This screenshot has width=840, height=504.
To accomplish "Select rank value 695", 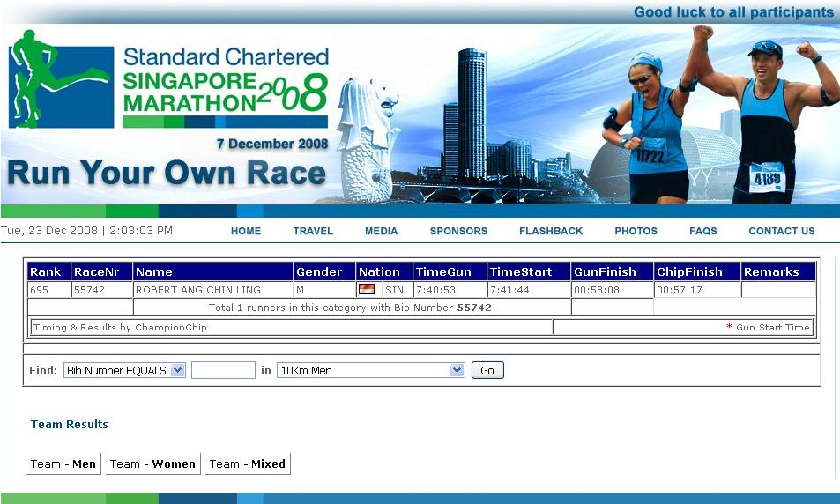I will click(x=39, y=290).
